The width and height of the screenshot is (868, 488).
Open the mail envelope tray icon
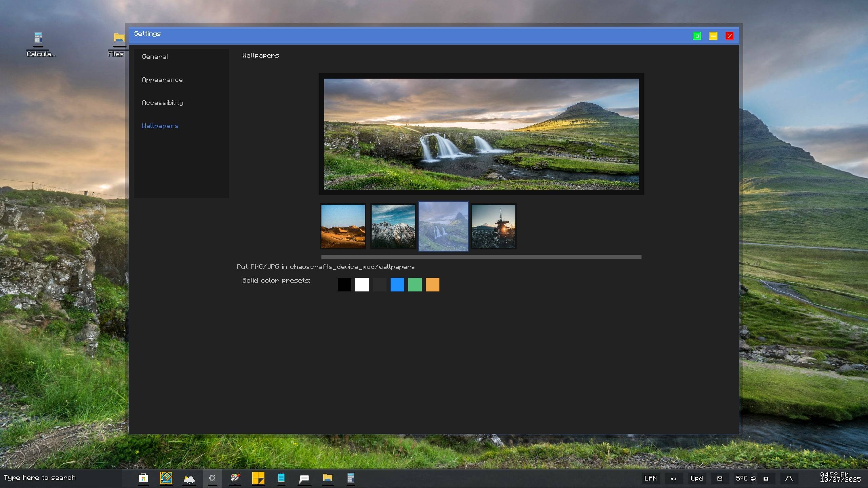click(719, 479)
